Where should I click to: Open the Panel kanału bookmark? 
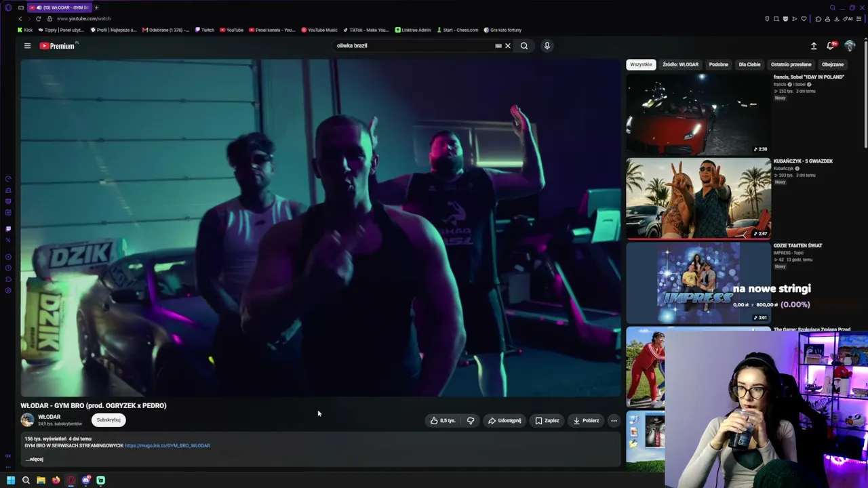pos(272,30)
